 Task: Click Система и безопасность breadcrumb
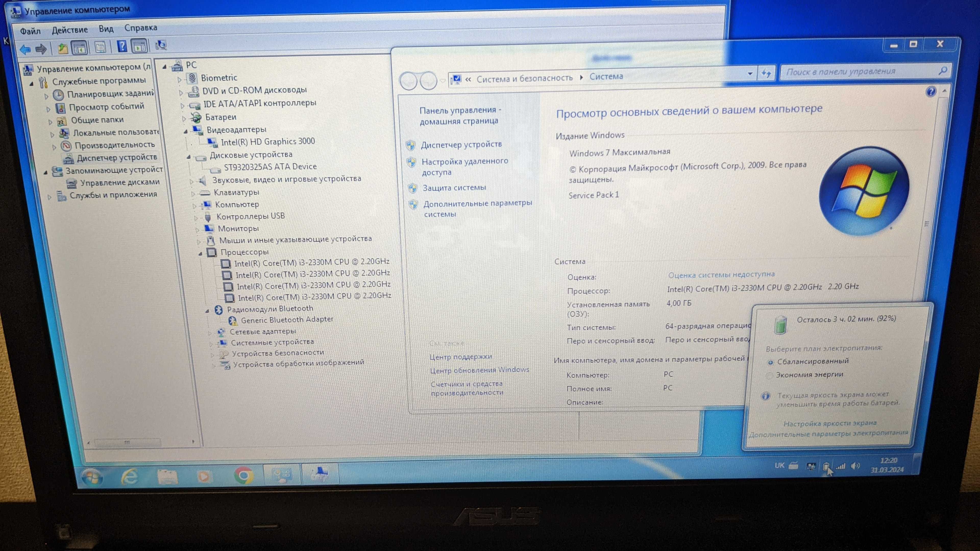click(x=525, y=78)
